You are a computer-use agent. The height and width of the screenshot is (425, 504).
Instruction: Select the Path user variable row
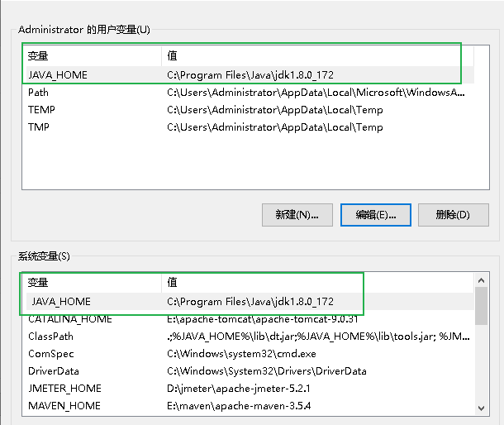point(250,93)
